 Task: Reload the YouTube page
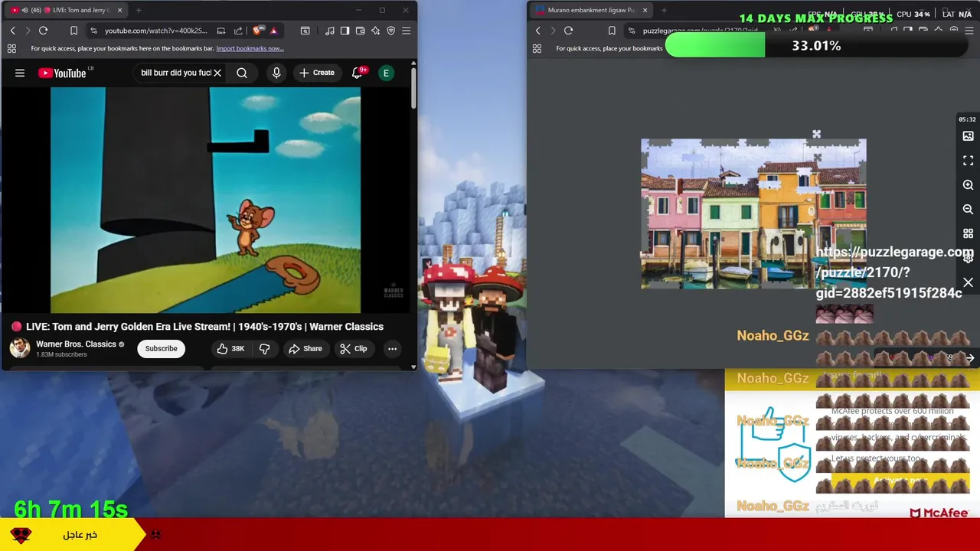pos(44,31)
